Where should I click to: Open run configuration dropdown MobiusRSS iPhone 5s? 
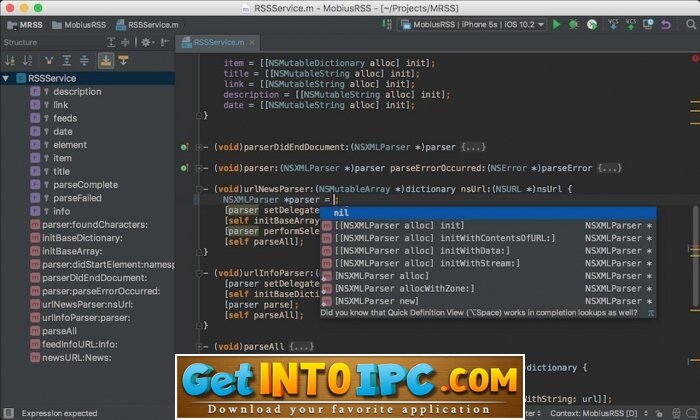tap(472, 25)
